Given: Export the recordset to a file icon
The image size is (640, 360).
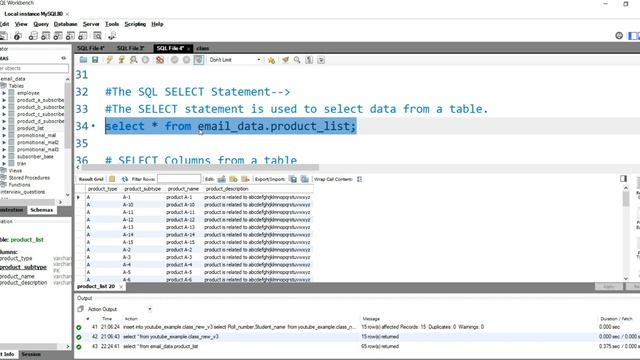Looking at the screenshot, I should [293, 179].
